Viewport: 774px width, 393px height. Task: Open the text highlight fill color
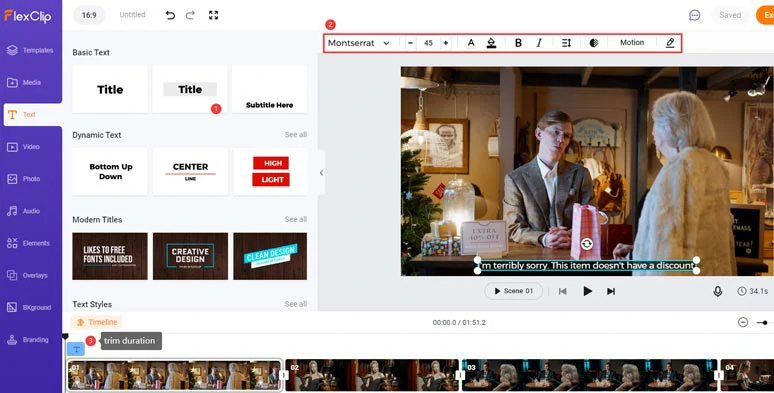click(x=491, y=43)
